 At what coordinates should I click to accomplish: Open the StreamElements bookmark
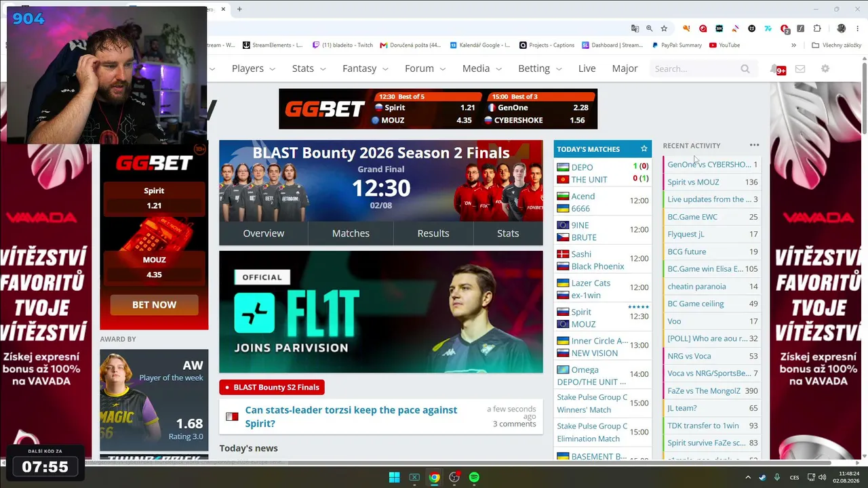273,45
